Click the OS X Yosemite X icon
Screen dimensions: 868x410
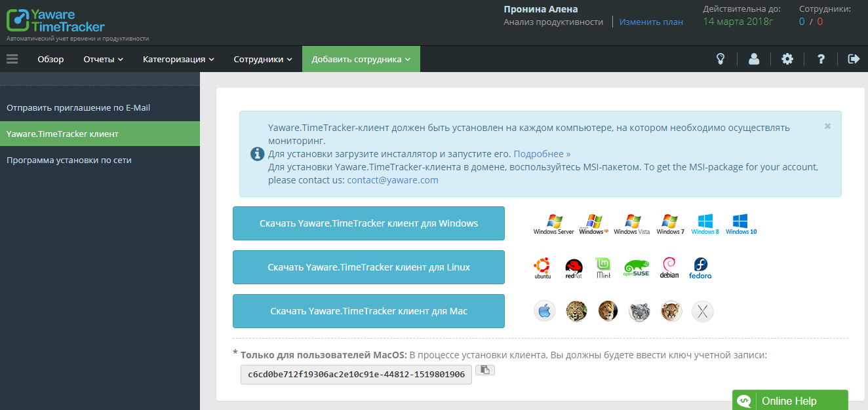pos(703,311)
